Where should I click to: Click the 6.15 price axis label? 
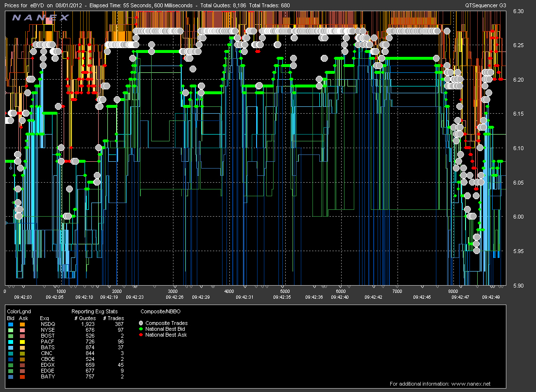pos(518,114)
